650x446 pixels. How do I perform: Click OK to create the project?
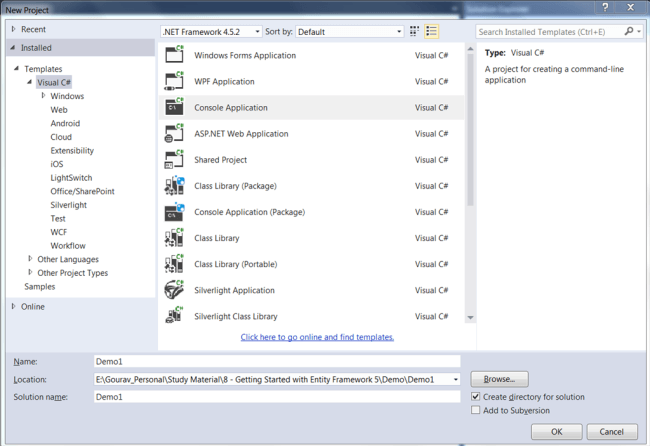[x=557, y=431]
